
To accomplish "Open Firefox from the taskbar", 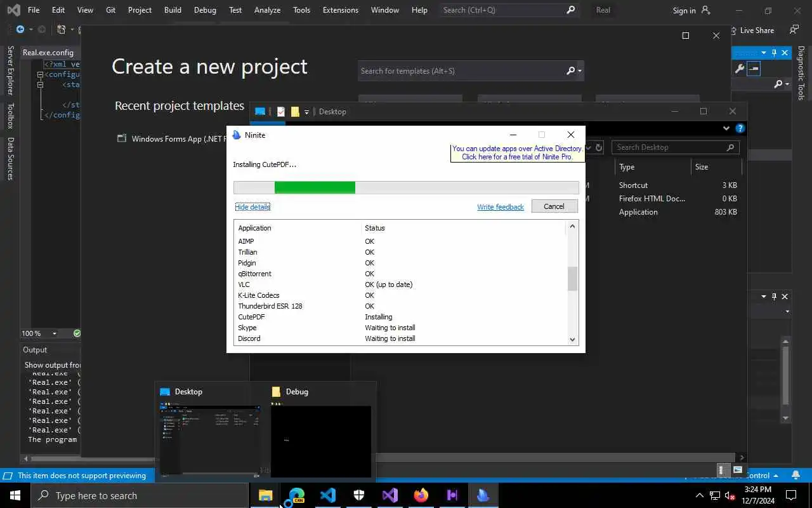I will pyautogui.click(x=421, y=495).
